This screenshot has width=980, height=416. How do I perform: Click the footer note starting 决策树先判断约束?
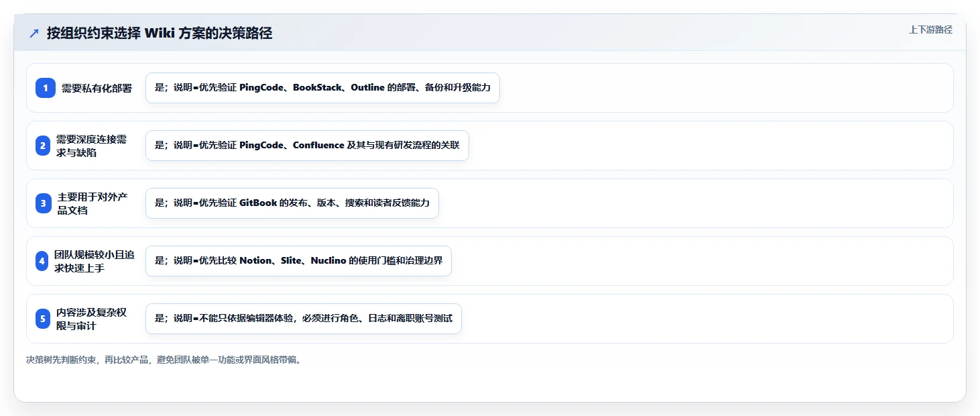(164, 360)
